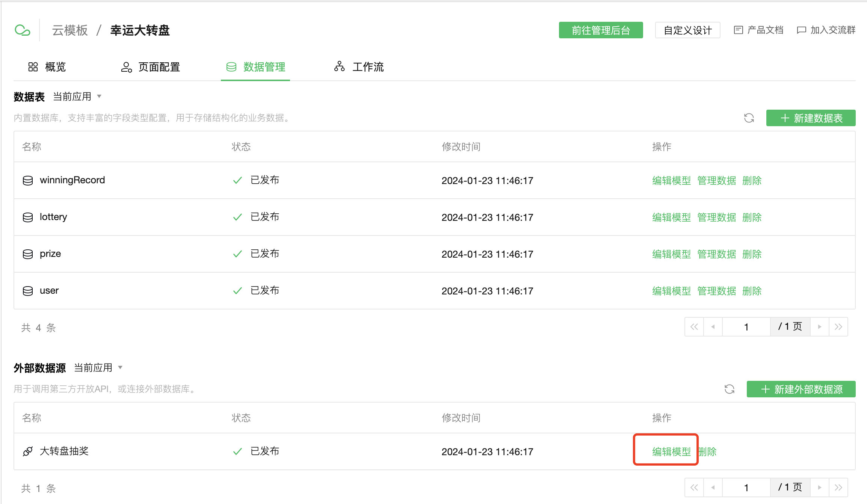Switch to 概览 tab

coord(47,67)
